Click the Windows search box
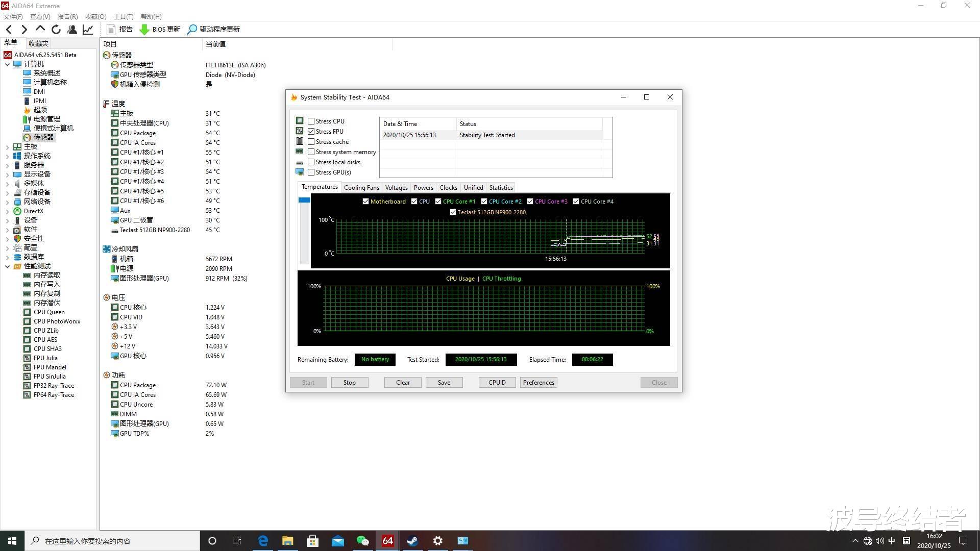 point(112,541)
